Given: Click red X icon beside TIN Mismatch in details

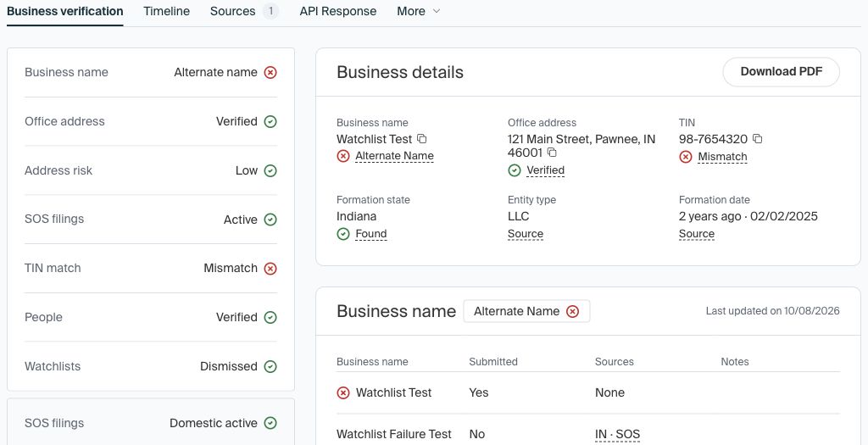Looking at the screenshot, I should pyautogui.click(x=685, y=157).
